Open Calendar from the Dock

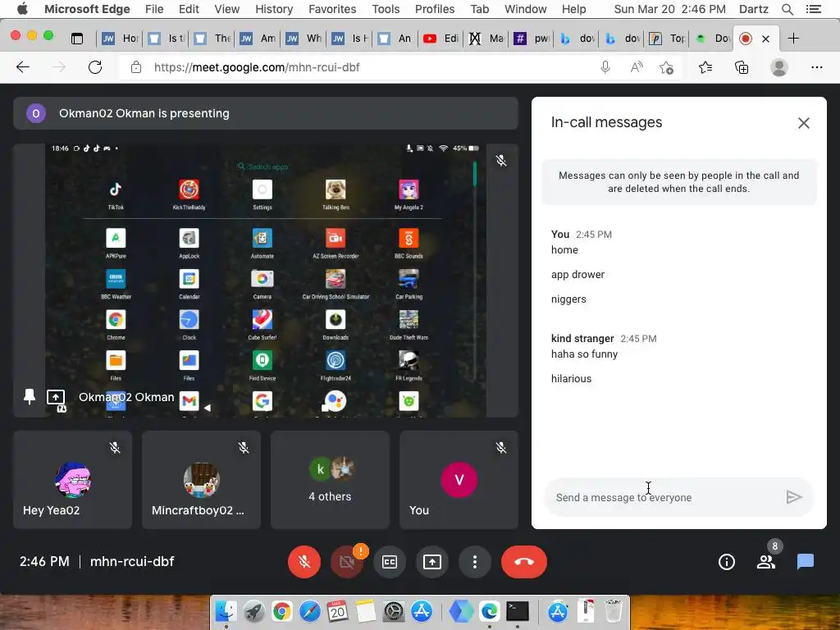[x=337, y=610]
